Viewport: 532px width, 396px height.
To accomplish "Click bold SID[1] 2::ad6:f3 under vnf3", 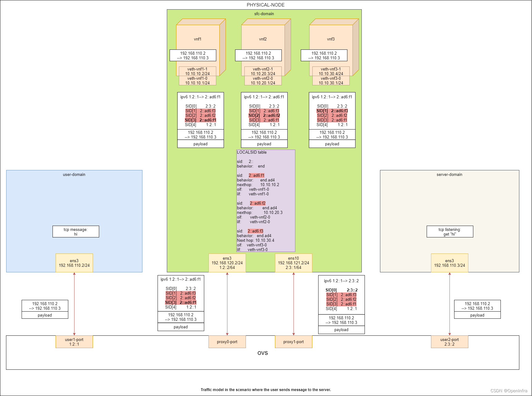I will 332,111.
